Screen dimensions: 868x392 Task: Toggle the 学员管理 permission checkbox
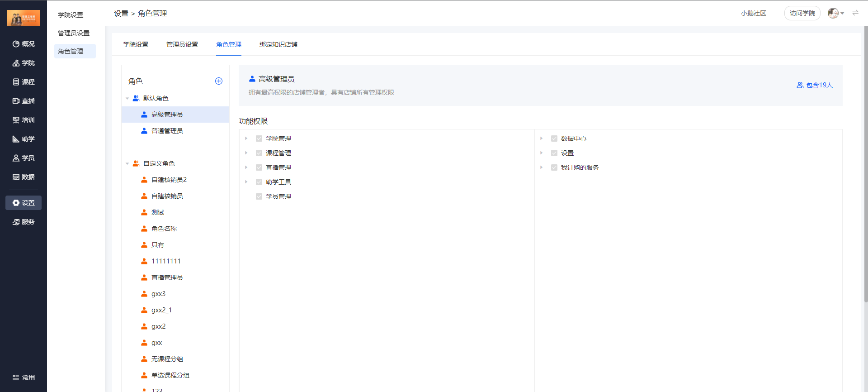(x=259, y=196)
